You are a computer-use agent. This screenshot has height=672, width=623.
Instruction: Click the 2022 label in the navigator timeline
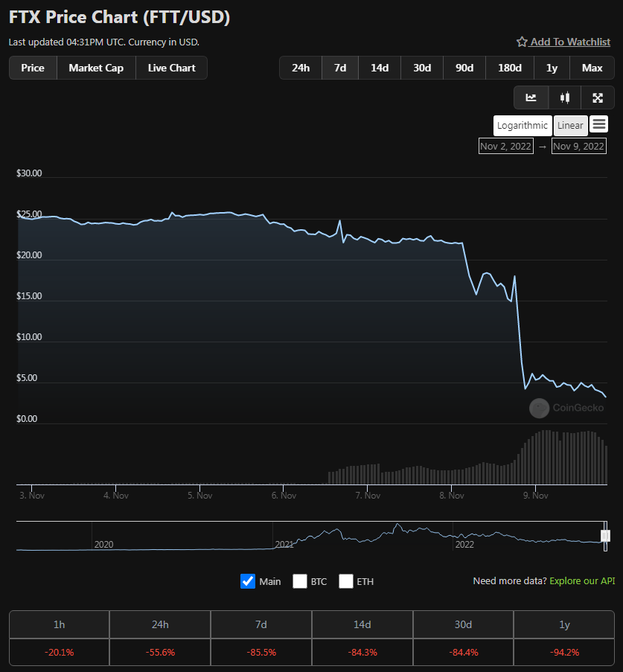[x=464, y=544]
